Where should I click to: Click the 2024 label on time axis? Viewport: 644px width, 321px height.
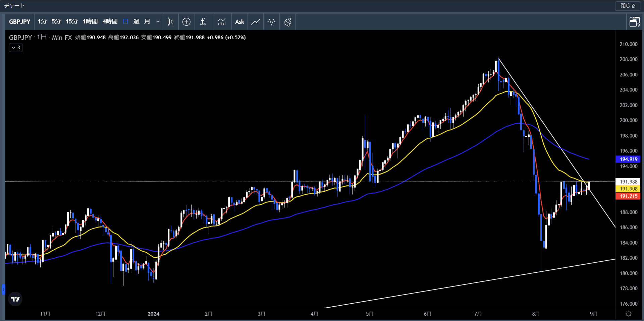(x=154, y=314)
